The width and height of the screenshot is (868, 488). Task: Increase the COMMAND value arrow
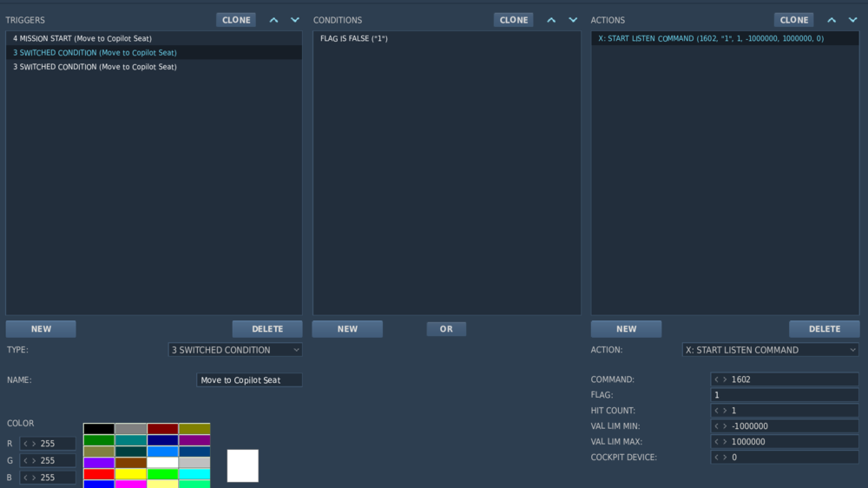click(x=725, y=379)
